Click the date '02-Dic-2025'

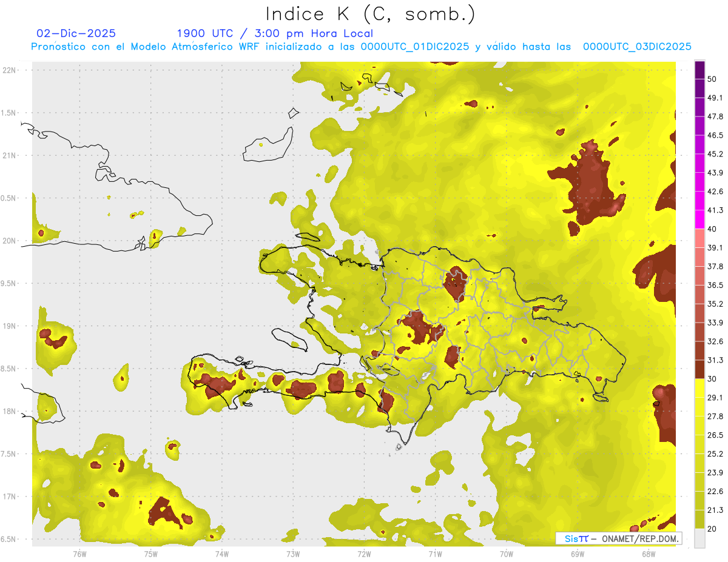click(76, 33)
